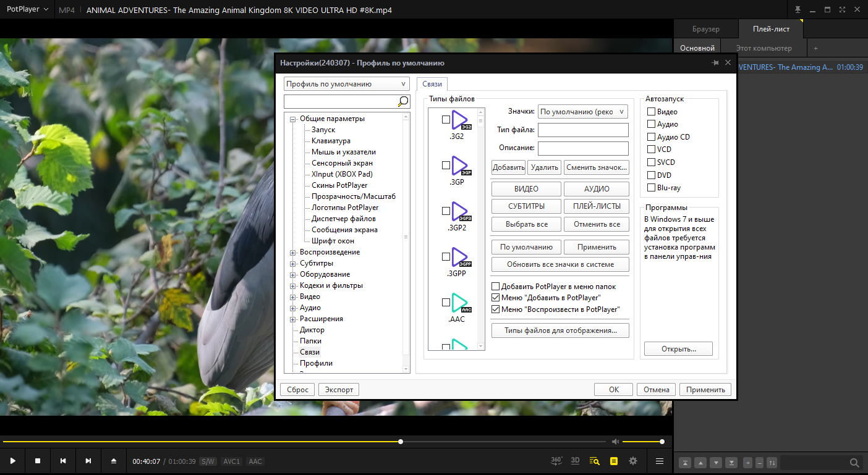868x475 pixels.
Task: Click the yellow seek bar handle
Action: pos(401,442)
